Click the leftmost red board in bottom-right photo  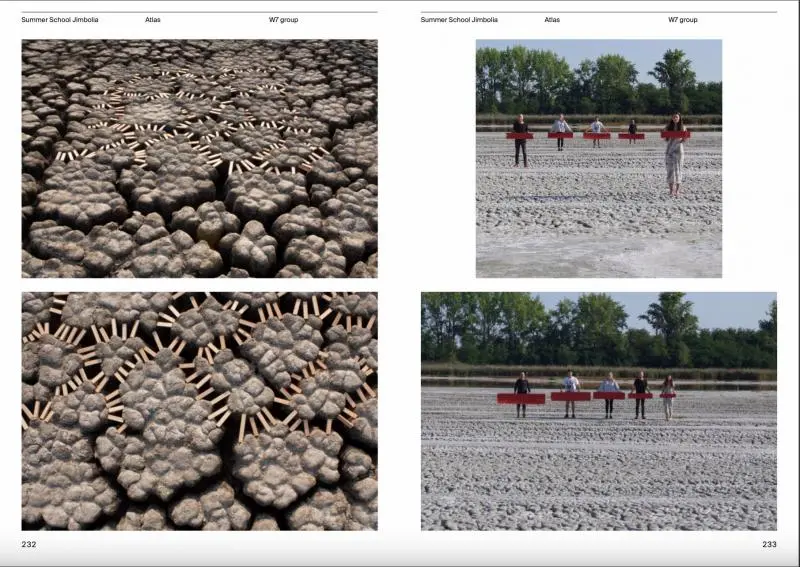click(x=521, y=398)
